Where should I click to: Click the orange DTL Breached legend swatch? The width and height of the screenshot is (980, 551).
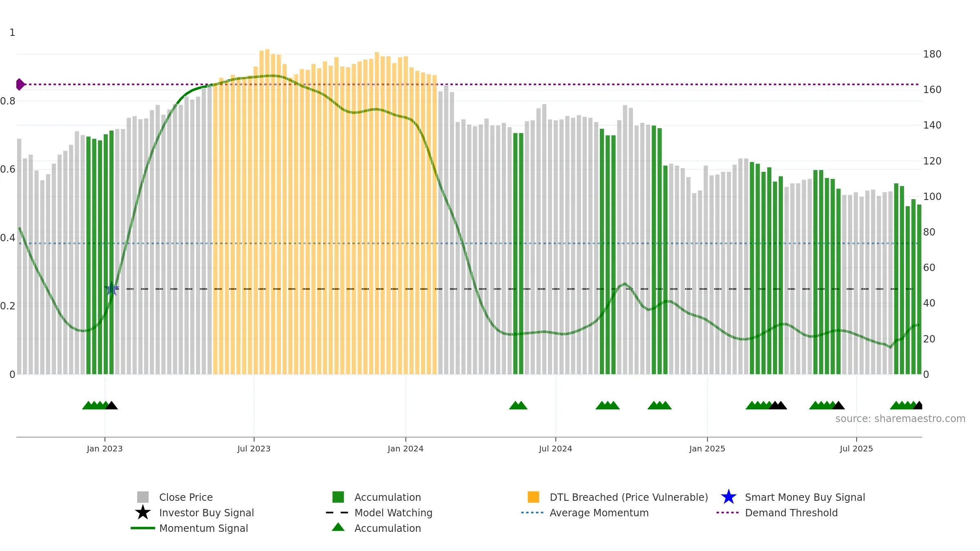point(533,497)
